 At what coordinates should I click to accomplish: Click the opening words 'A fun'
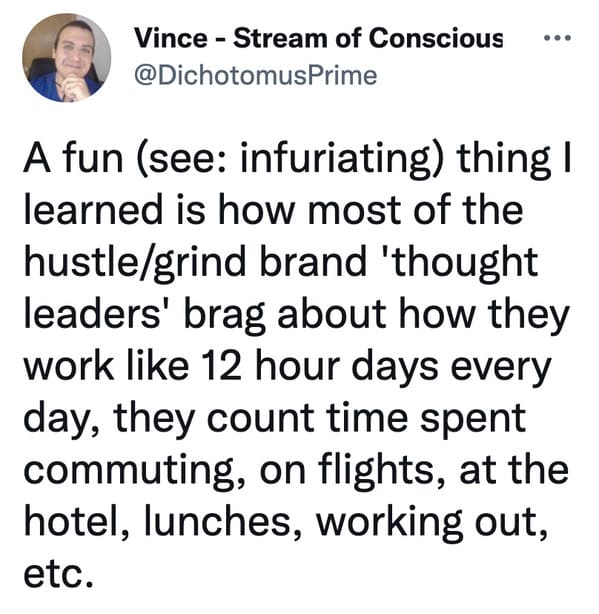coord(73,159)
